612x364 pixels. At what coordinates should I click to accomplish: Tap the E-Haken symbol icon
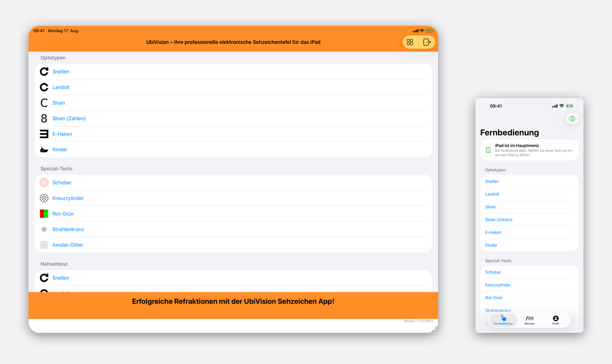point(44,134)
